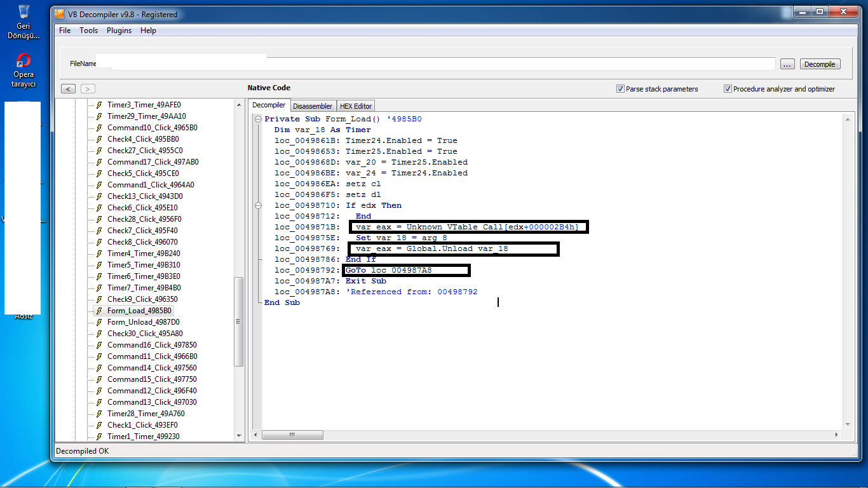Select Command12_Click_496F40 in procedure tree
The height and width of the screenshot is (488, 868).
click(152, 391)
